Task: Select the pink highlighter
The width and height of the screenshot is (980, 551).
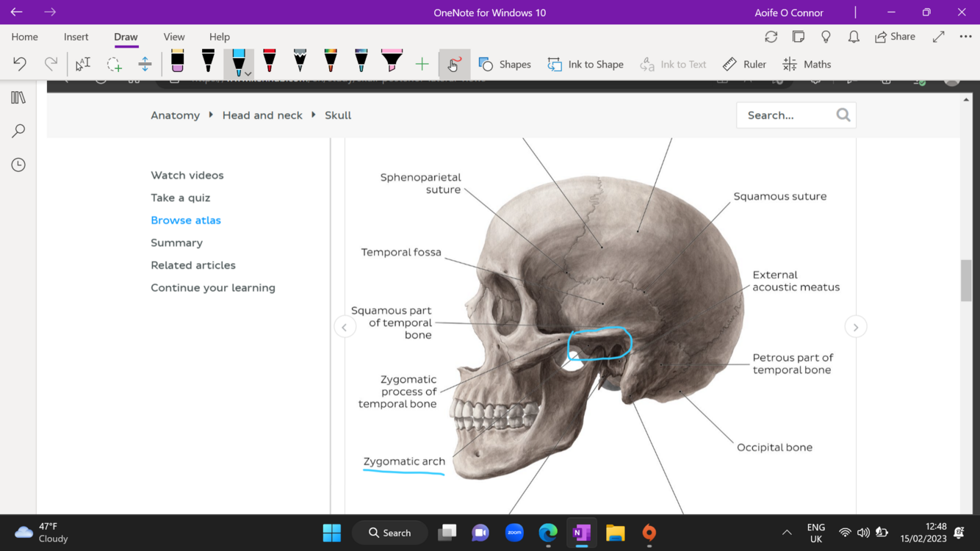Action: 392,62
